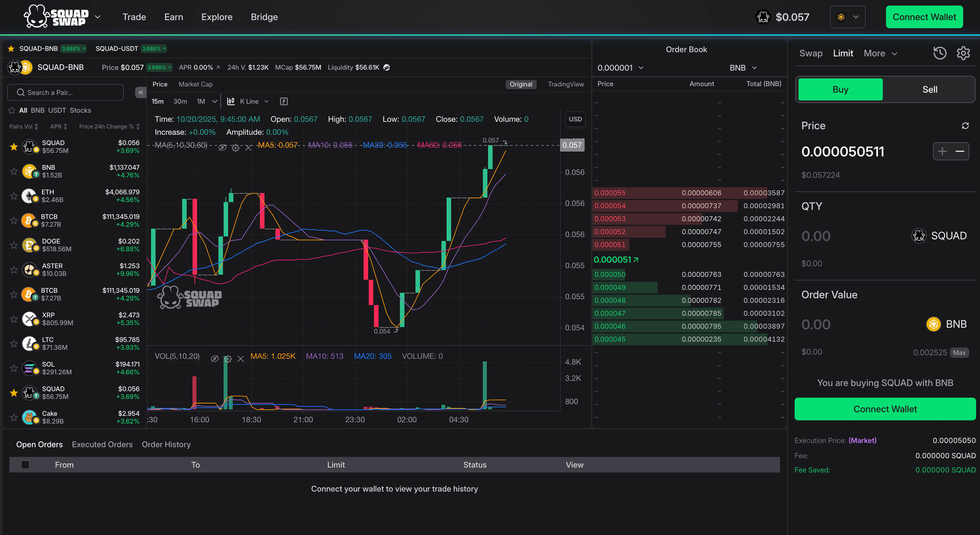Click Connect Wallet in the top right corner

(924, 16)
